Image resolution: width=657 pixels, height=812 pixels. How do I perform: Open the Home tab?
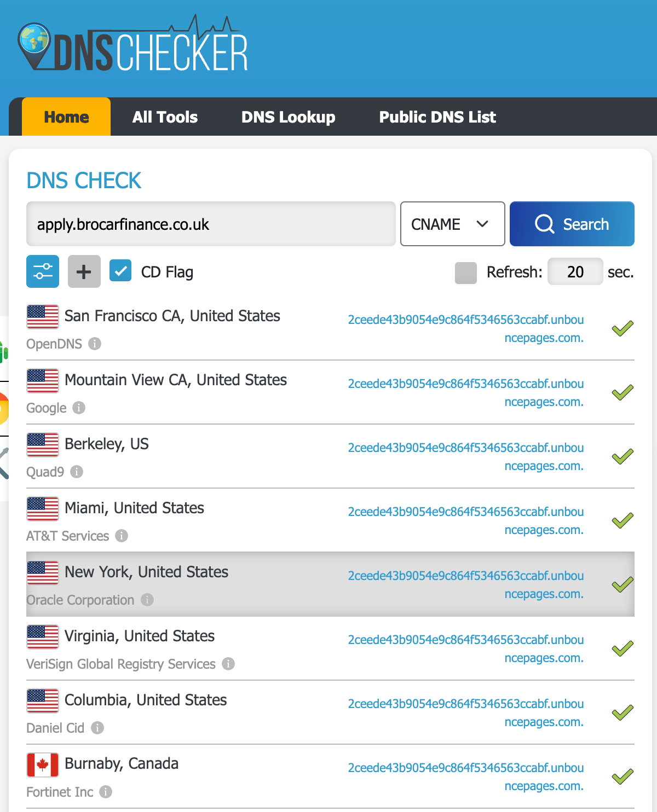click(x=66, y=117)
